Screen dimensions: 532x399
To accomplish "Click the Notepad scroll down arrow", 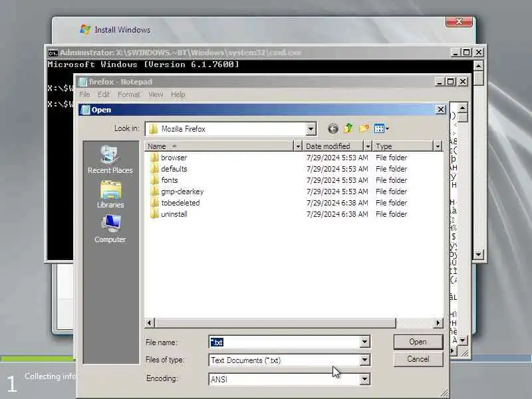I will (462, 340).
